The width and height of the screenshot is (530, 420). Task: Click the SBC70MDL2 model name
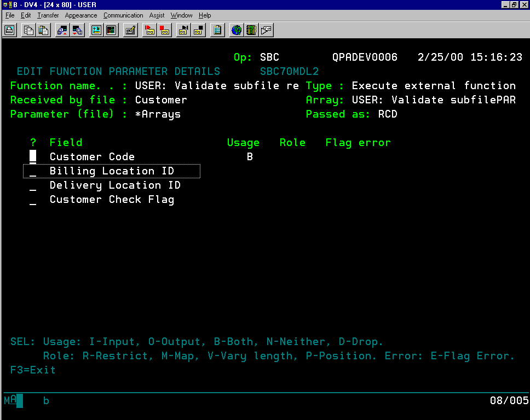click(289, 72)
